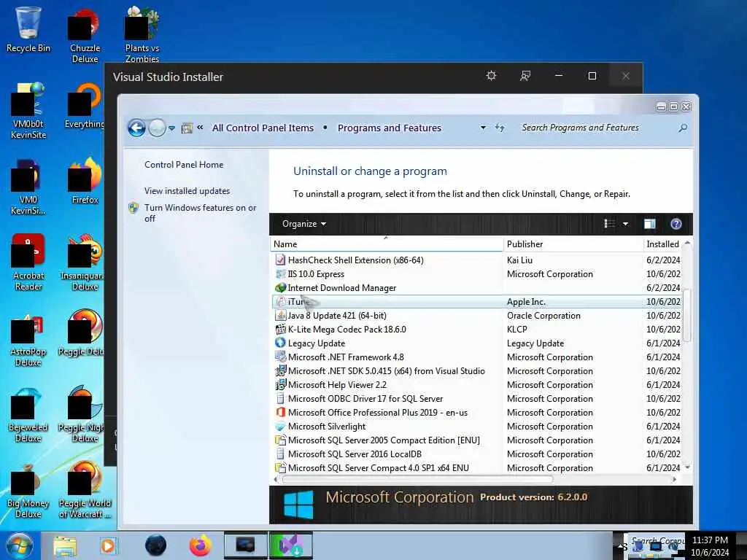Open the Firefox desktop shortcut
This screenshot has width=747, height=560.
click(x=85, y=182)
